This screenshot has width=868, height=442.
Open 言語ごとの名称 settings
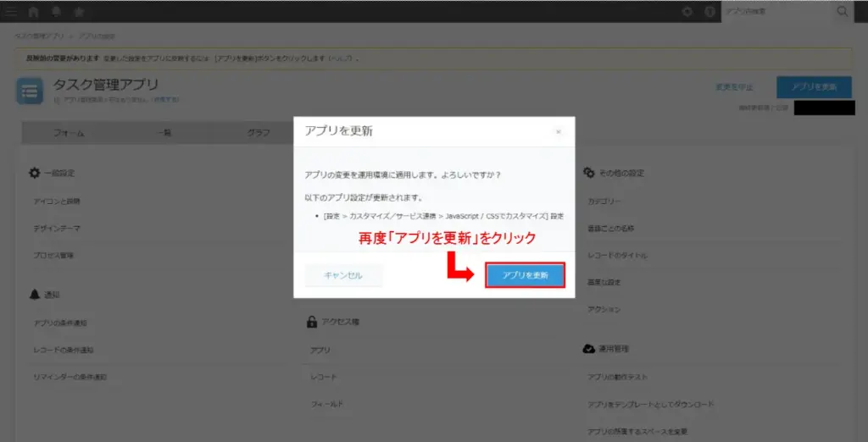(611, 229)
